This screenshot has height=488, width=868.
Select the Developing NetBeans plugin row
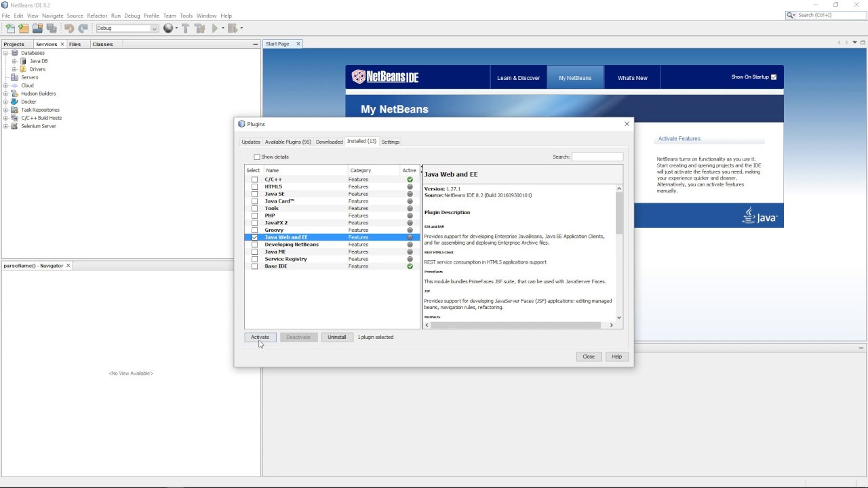332,245
